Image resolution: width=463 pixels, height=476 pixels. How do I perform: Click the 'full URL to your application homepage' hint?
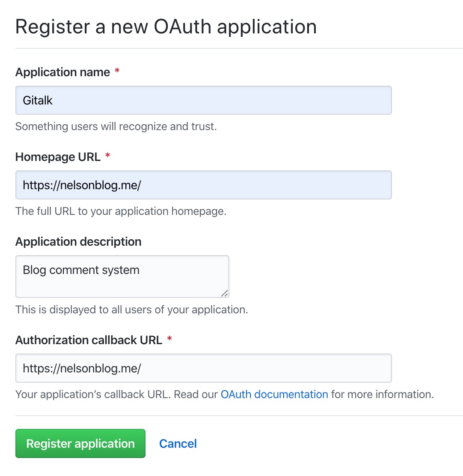[121, 211]
